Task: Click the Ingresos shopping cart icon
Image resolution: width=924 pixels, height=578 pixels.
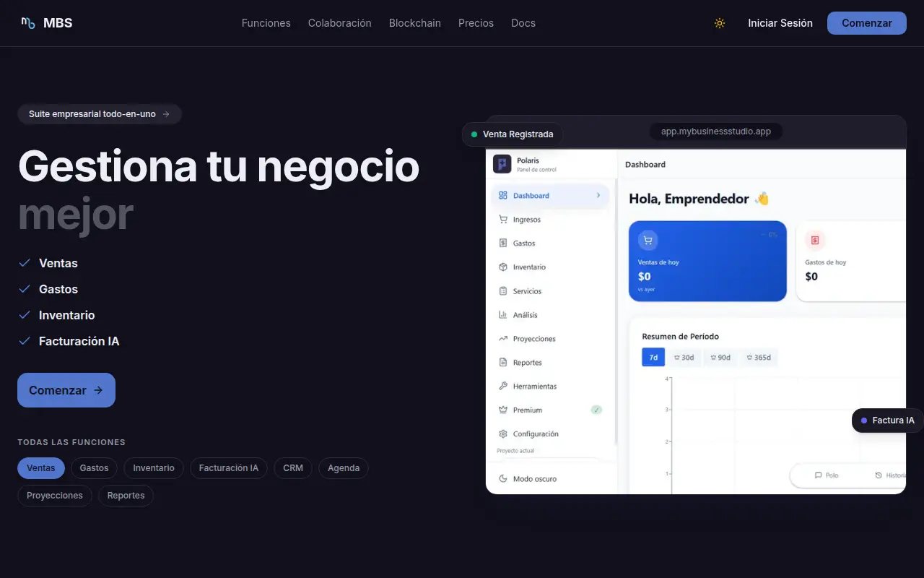Action: pos(503,220)
